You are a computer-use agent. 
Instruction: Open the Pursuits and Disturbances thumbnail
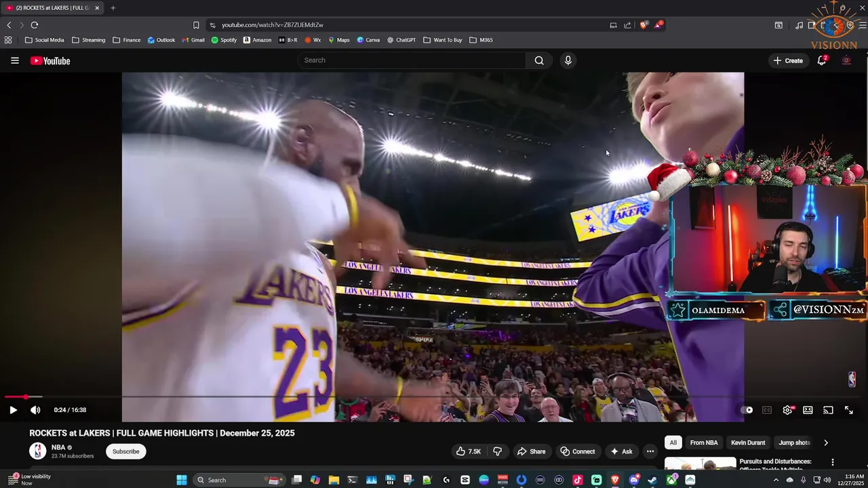700,464
